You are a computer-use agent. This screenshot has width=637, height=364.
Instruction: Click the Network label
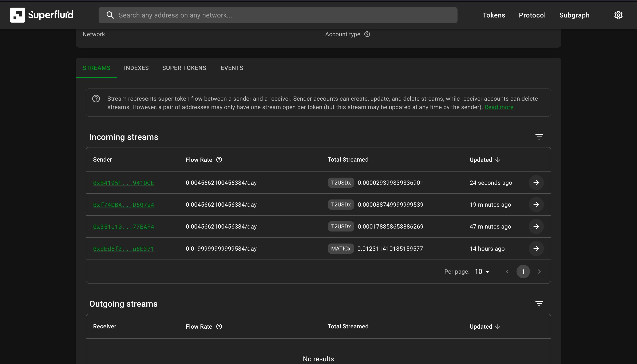click(94, 34)
